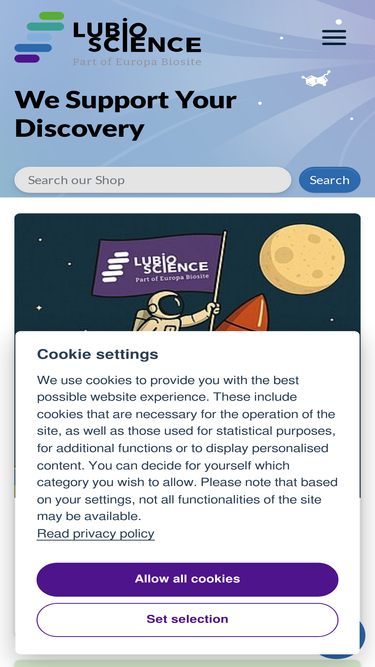Screen dimensions: 375x667
Task: Choose the Set selection button
Action: 188,619
